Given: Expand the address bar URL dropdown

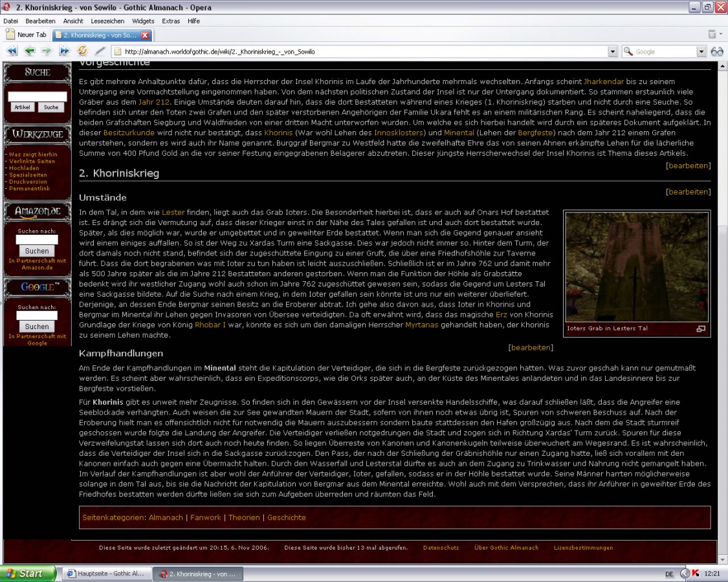Looking at the screenshot, I should [x=612, y=52].
